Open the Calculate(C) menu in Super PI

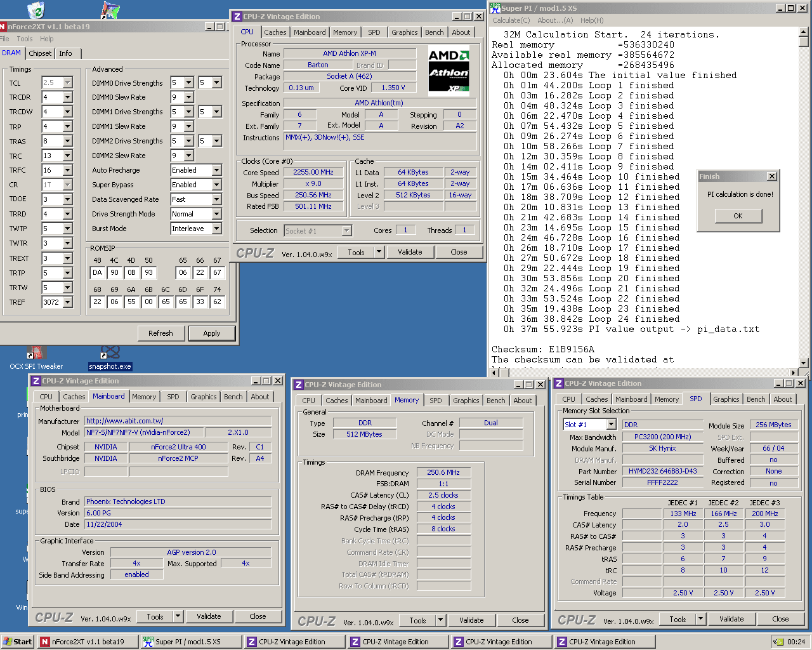tap(511, 20)
